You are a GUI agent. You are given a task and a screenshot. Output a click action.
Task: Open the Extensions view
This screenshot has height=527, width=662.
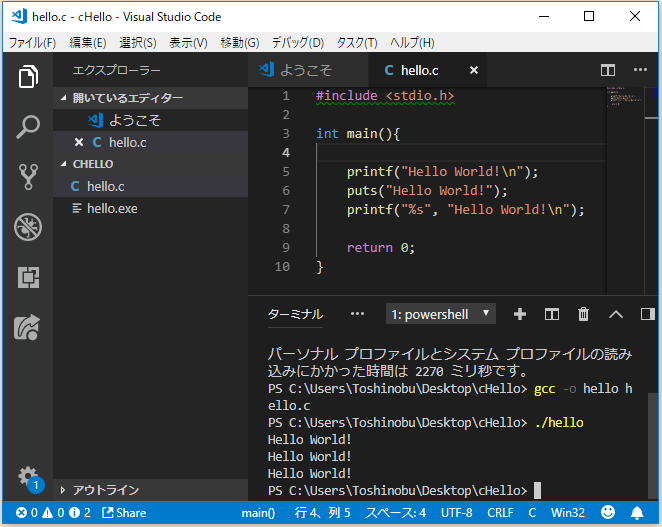[x=28, y=277]
